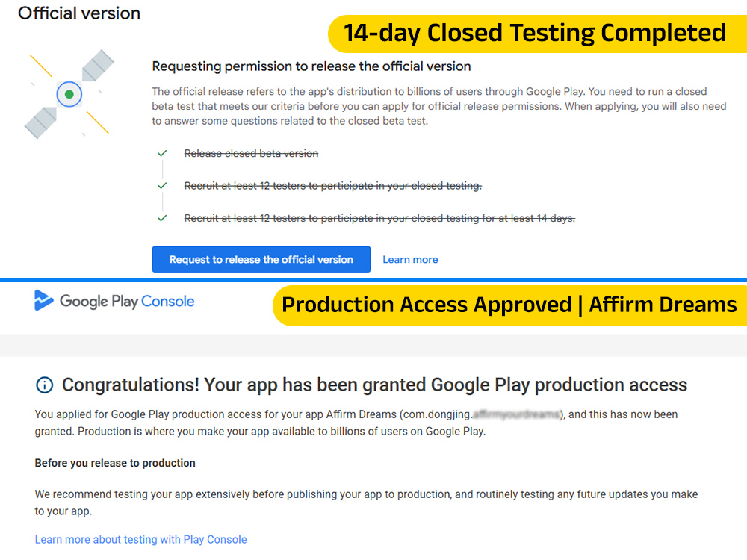This screenshot has height=560, width=747.
Task: Click the Google Play Console wordmark text
Action: 127,302
